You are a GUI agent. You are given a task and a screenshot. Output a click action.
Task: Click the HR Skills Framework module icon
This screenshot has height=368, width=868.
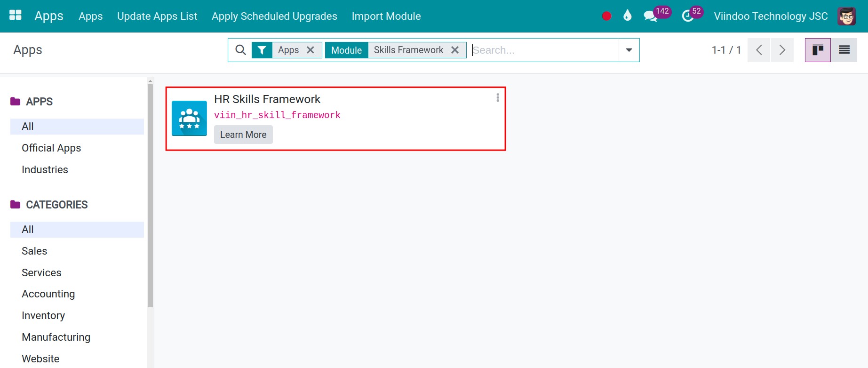[189, 118]
